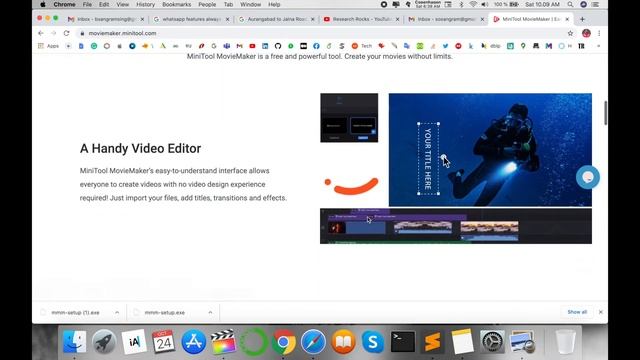Open System Preferences gear in dock

(492, 342)
